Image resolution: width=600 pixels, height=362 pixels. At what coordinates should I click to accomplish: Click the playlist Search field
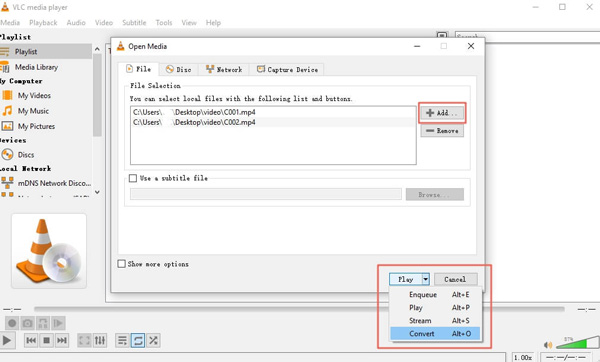[x=527, y=37]
